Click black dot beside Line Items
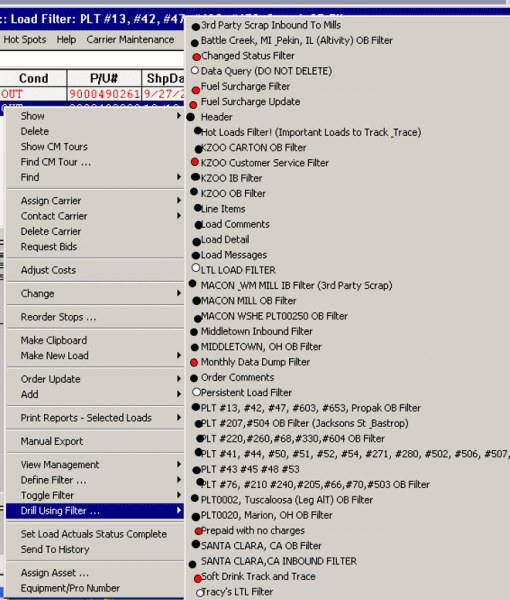The width and height of the screenshot is (510, 600). pyautogui.click(x=197, y=208)
